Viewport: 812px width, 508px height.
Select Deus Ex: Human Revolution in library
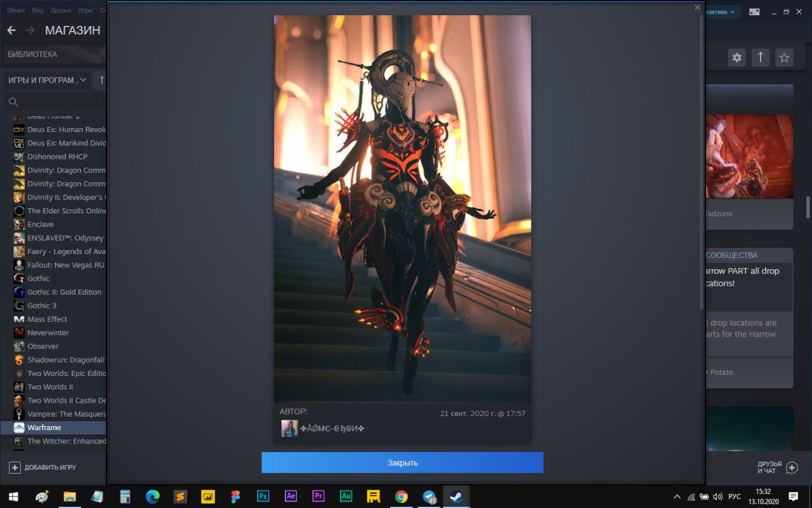59,130
